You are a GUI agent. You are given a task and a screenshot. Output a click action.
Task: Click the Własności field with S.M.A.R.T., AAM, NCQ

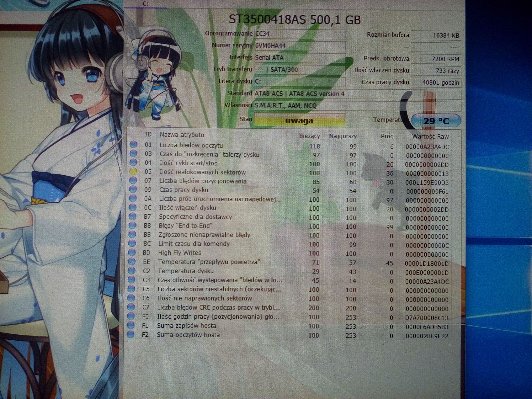pyautogui.click(x=358, y=106)
